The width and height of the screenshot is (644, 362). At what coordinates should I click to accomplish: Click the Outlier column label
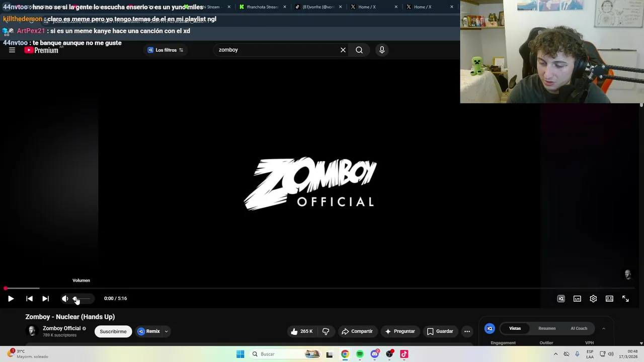click(x=546, y=343)
